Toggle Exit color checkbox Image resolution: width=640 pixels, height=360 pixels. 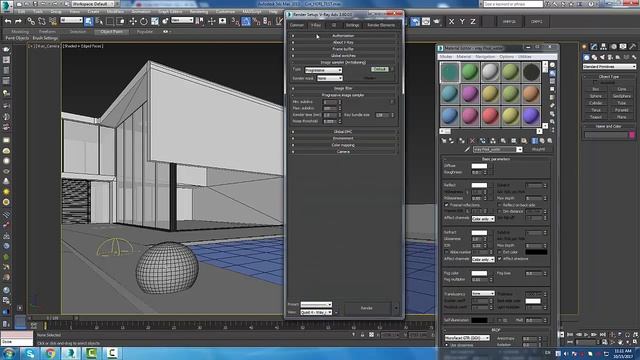coord(500,252)
